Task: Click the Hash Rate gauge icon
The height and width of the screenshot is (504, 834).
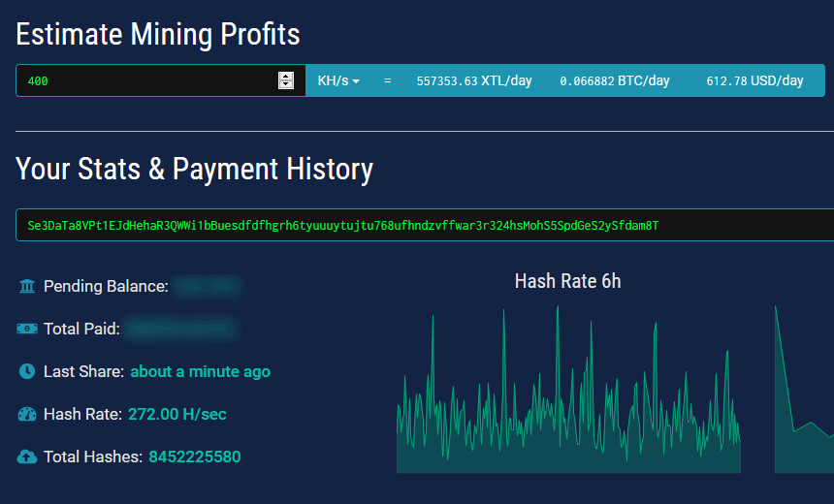Action: [27, 414]
